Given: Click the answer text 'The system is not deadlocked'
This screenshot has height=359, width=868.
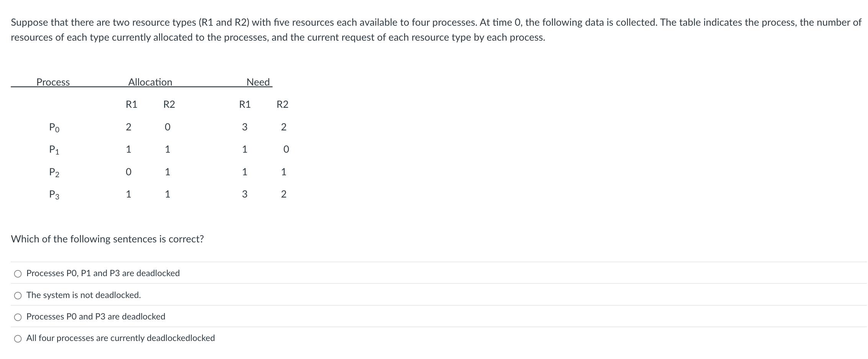Looking at the screenshot, I should (x=83, y=295).
